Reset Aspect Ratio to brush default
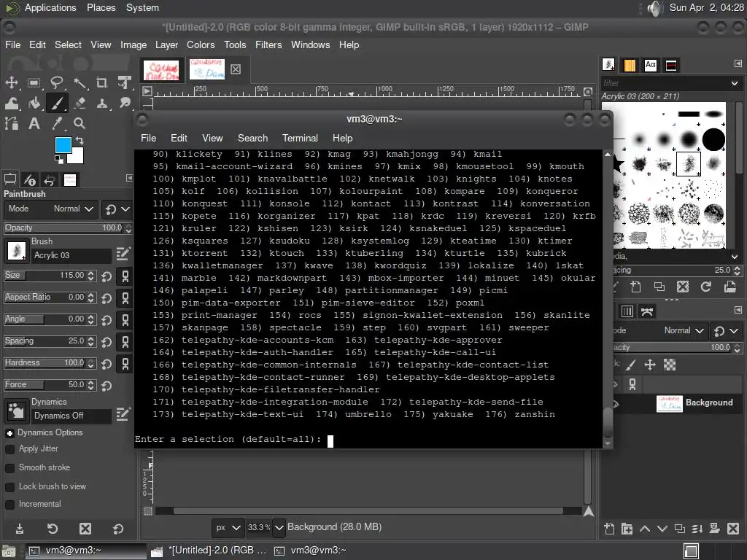The height and width of the screenshot is (560, 747). [107, 298]
